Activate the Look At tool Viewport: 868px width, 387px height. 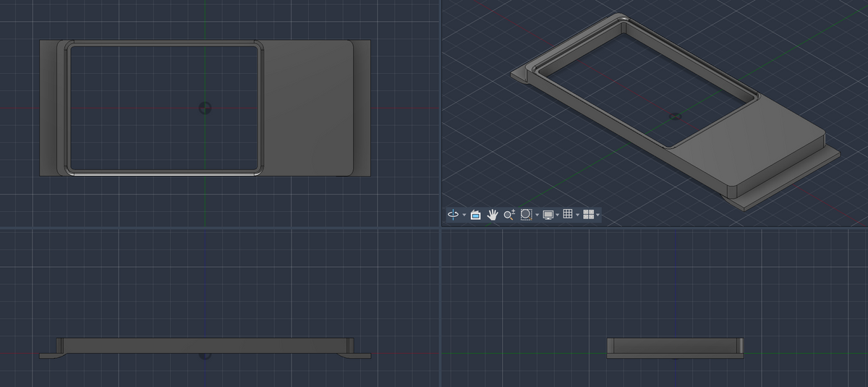point(475,215)
